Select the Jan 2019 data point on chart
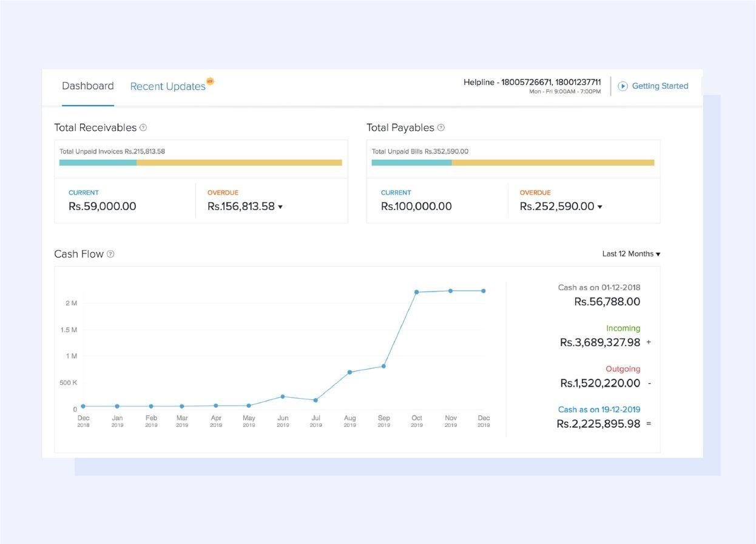The height and width of the screenshot is (544, 756). pyautogui.click(x=117, y=406)
